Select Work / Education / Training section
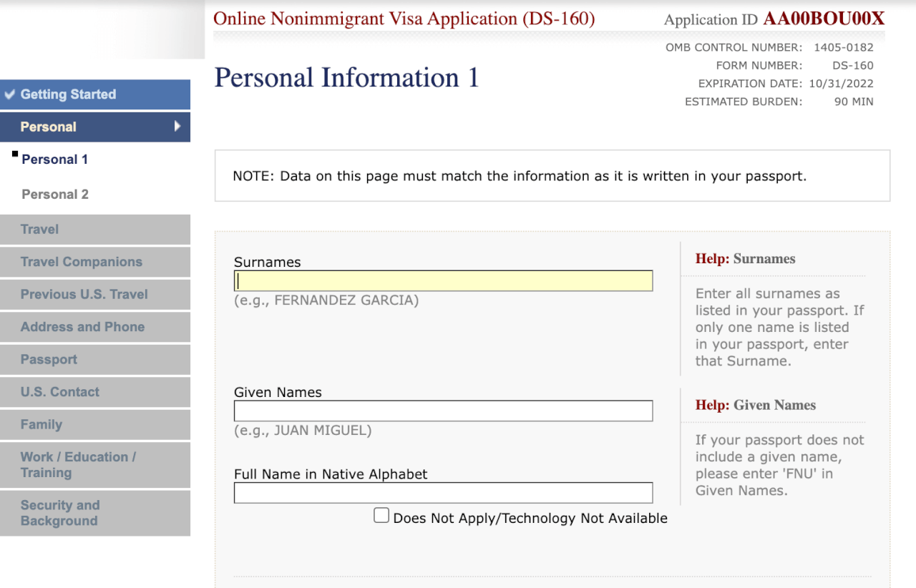This screenshot has width=916, height=588. point(78,465)
